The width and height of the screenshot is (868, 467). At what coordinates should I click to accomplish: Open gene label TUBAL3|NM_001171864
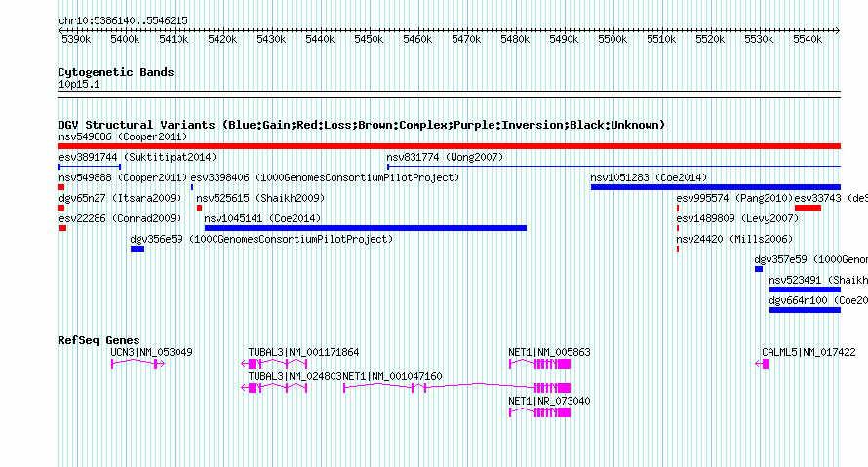[303, 352]
